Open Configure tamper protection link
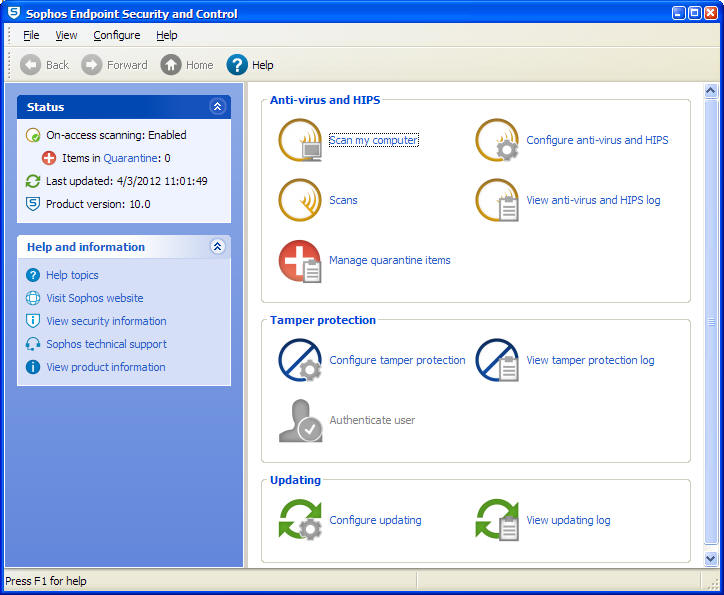 [x=397, y=360]
